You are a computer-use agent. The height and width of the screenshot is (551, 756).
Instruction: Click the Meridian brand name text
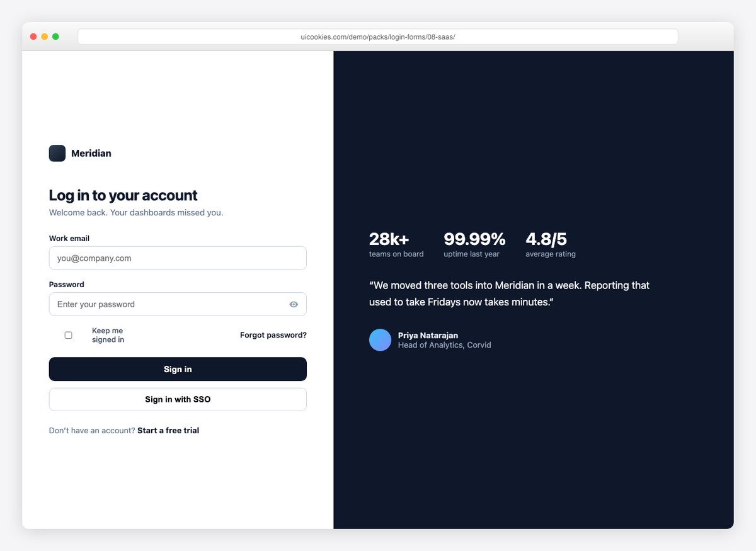(x=91, y=153)
